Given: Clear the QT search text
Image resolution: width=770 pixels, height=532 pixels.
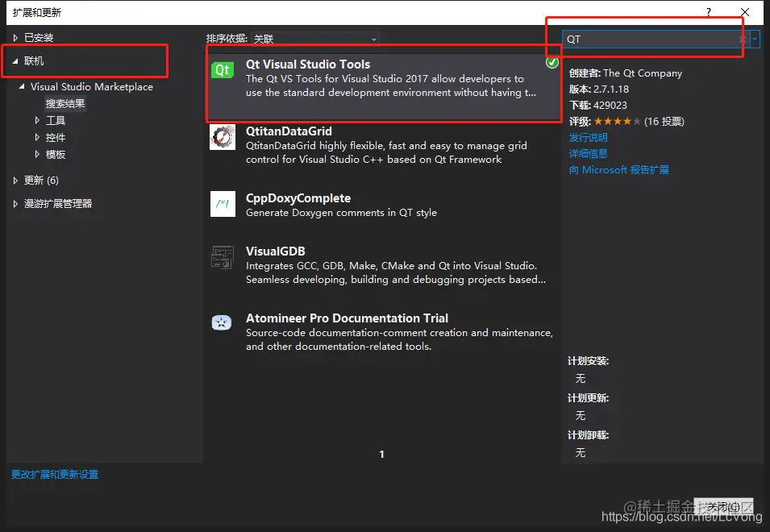Looking at the screenshot, I should point(742,39).
